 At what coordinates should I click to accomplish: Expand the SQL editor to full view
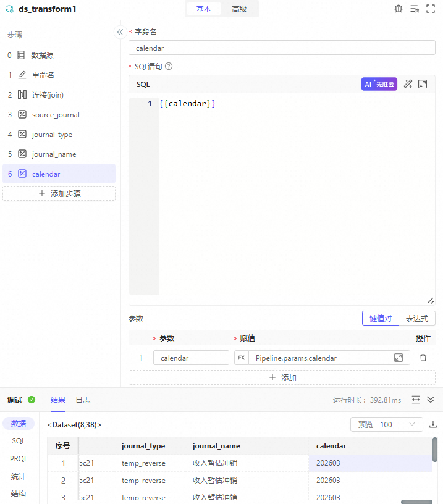423,84
